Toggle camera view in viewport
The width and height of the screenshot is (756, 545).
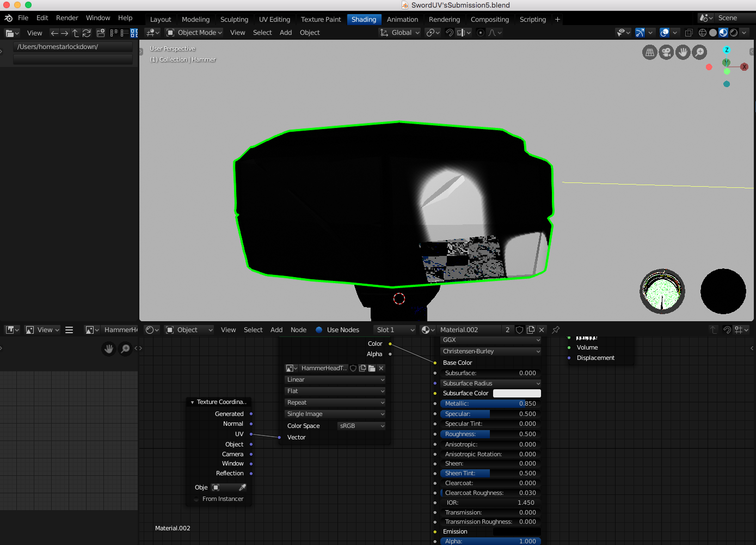(x=666, y=52)
